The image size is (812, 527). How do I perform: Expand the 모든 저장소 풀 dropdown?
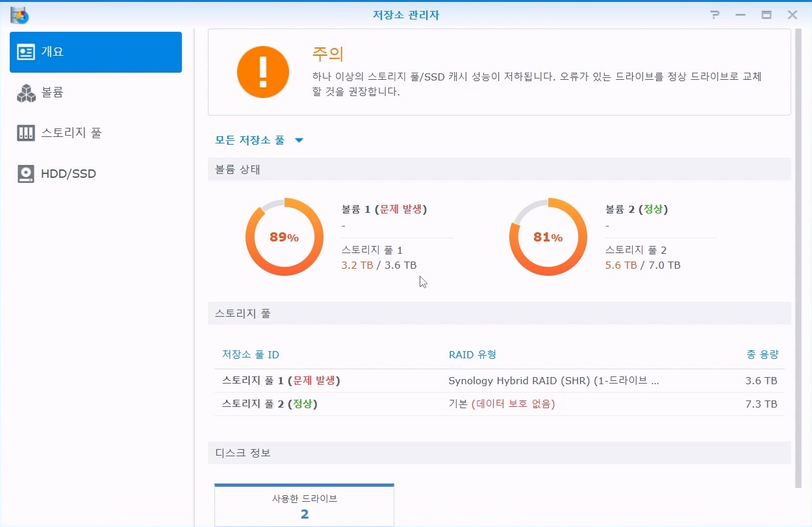[x=250, y=140]
